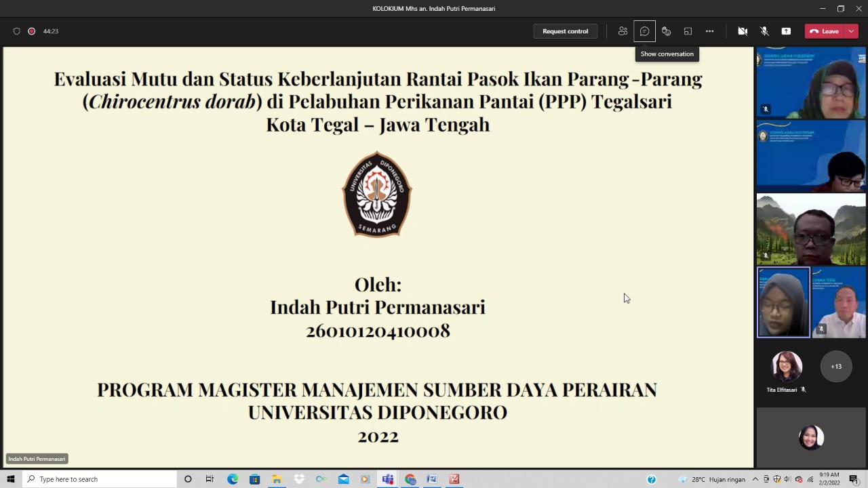
Task: Switch to Microsoft Teams in the taskbar
Action: pos(388,479)
